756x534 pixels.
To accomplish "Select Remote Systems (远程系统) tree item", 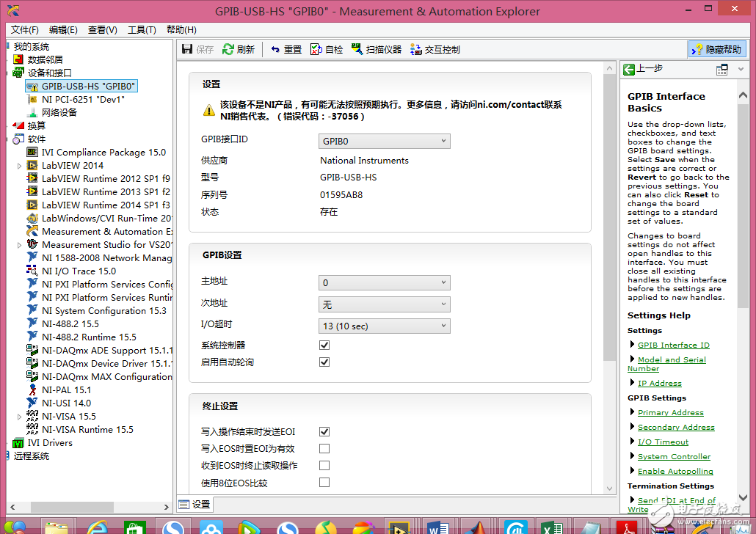I will coord(32,456).
